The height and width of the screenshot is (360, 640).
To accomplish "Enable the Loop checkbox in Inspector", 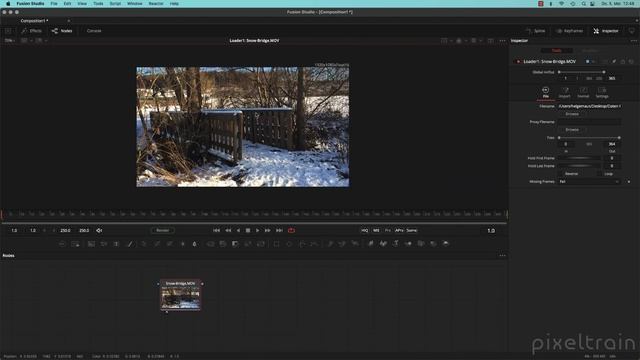I will click(x=600, y=174).
